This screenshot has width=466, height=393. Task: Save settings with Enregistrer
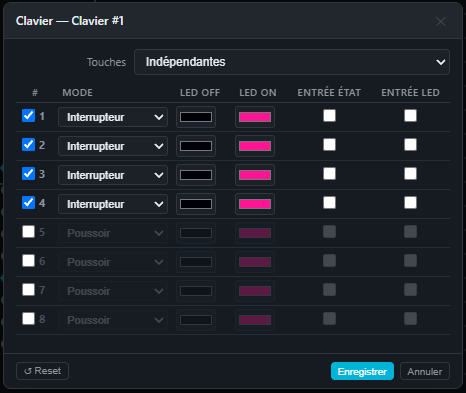(x=362, y=371)
